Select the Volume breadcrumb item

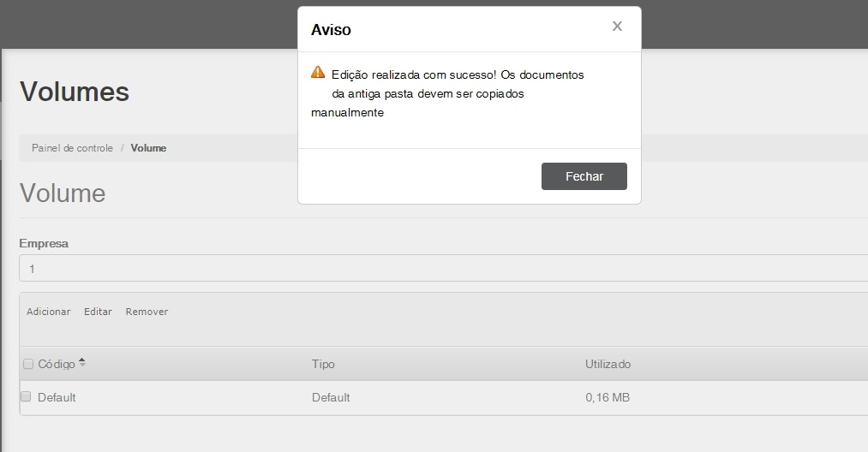(x=148, y=148)
